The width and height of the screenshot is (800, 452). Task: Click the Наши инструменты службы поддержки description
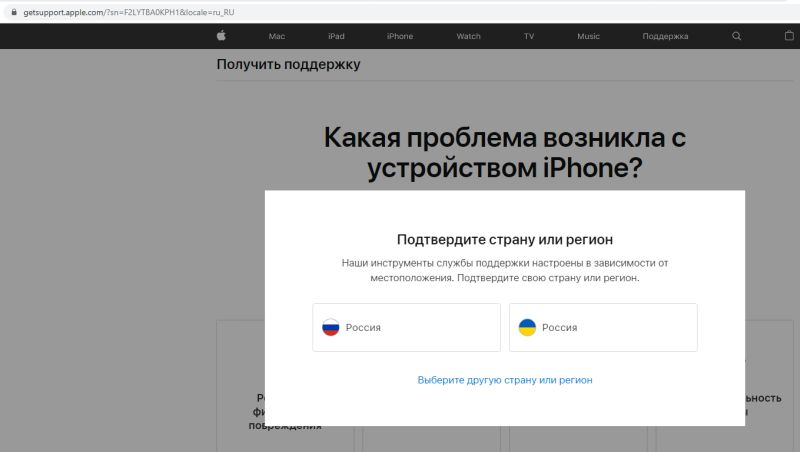coord(505,270)
